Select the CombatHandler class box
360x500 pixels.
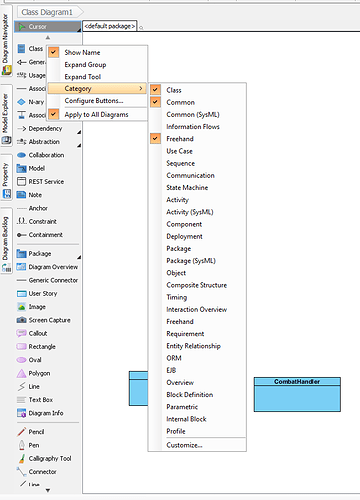[297, 394]
